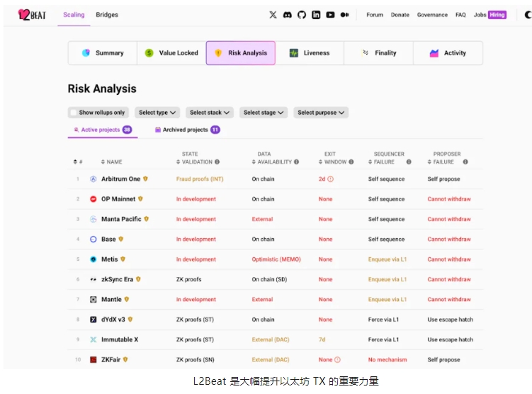Open the Activity tab

(x=448, y=53)
